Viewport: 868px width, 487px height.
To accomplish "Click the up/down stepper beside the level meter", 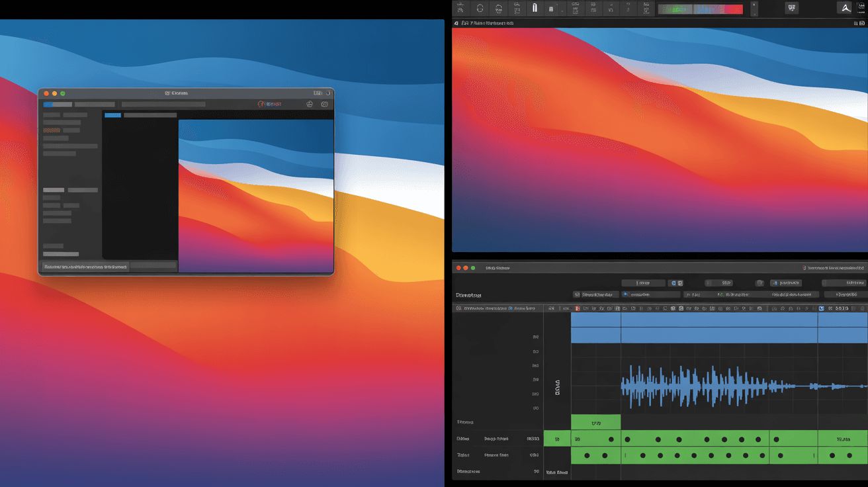I will click(754, 9).
